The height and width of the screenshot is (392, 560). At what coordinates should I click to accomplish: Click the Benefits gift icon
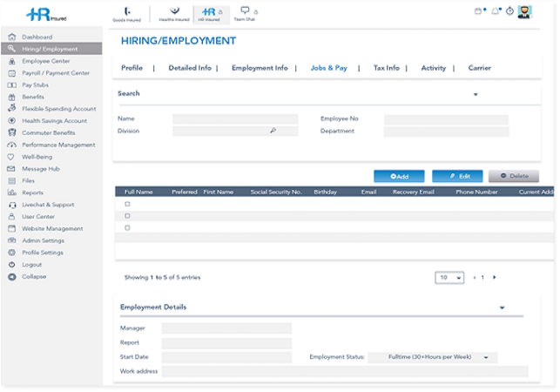(x=12, y=97)
